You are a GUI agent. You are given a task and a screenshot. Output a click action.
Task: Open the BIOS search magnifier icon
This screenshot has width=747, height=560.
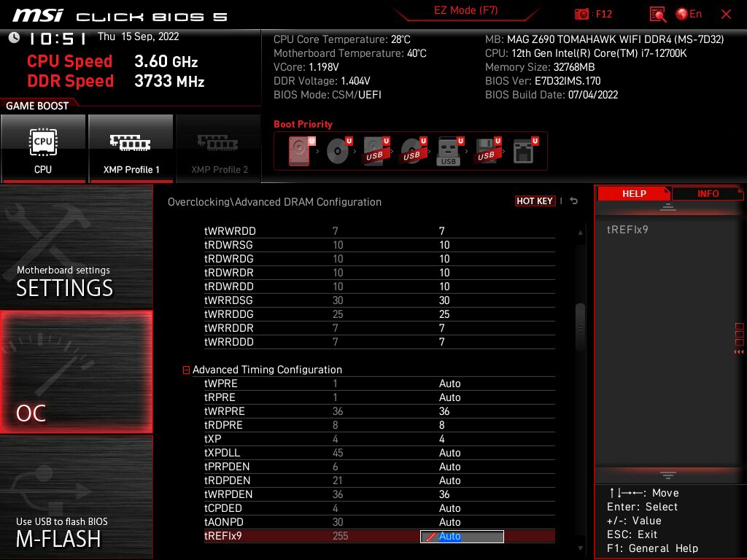click(658, 15)
